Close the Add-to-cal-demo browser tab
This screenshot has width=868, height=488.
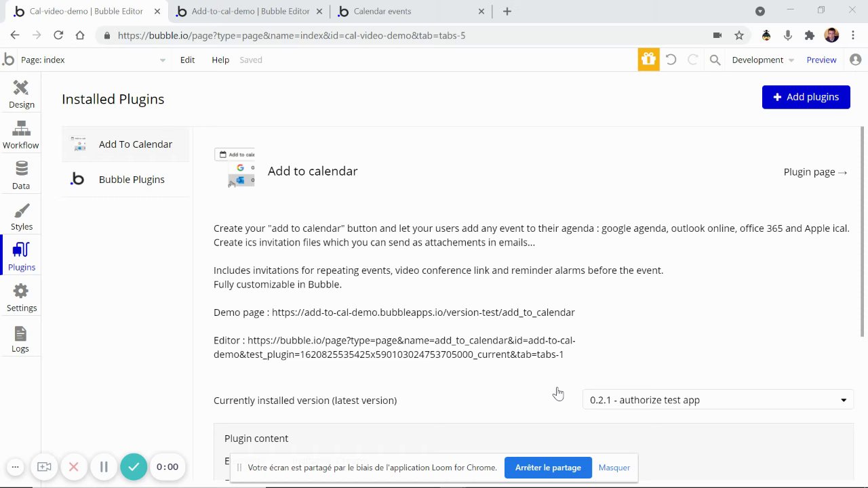click(x=319, y=12)
